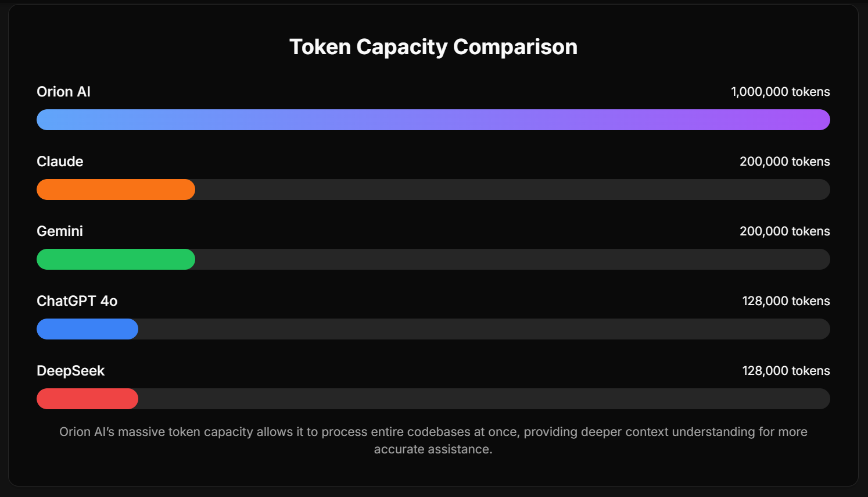Click Gemini's 200,000 tokens value
The image size is (868, 497).
(784, 231)
